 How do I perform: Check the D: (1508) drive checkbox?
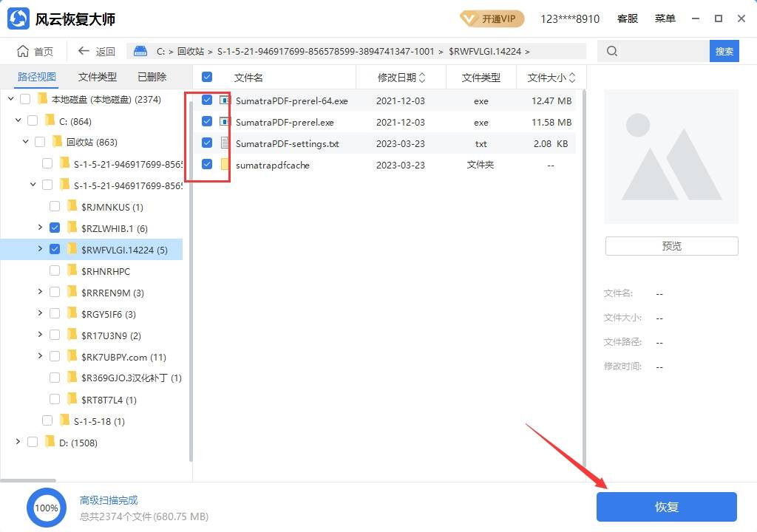[x=33, y=442]
